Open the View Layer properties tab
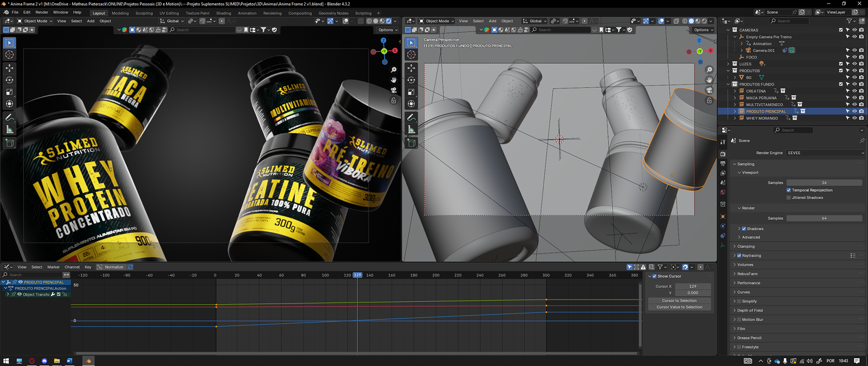The width and height of the screenshot is (868, 366). 723,173
